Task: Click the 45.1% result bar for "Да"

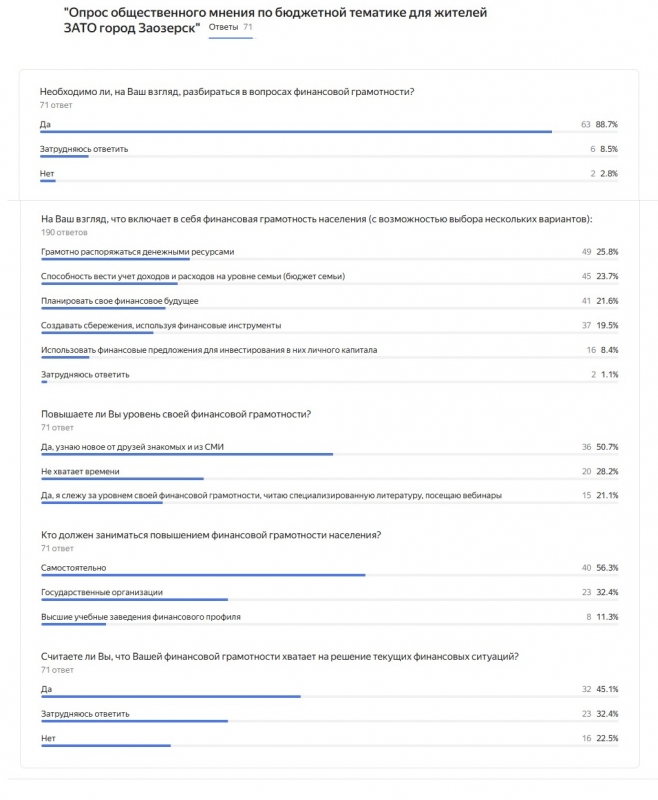Action: click(x=171, y=696)
